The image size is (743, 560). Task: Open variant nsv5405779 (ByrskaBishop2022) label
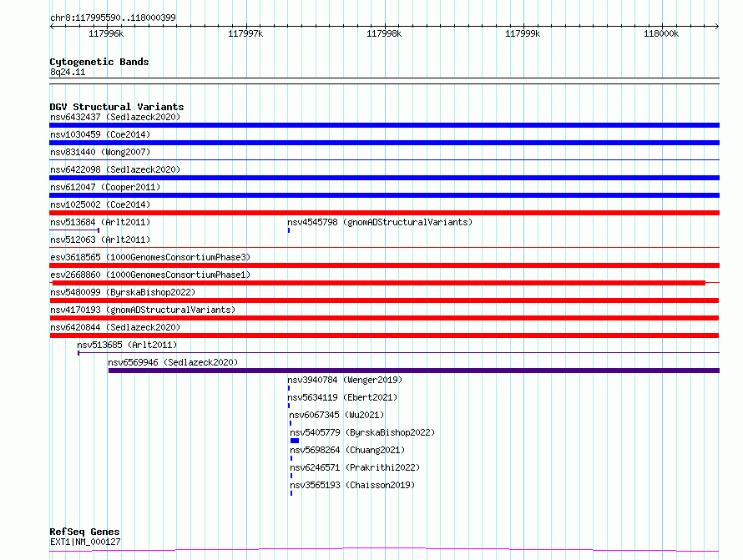coord(362,432)
